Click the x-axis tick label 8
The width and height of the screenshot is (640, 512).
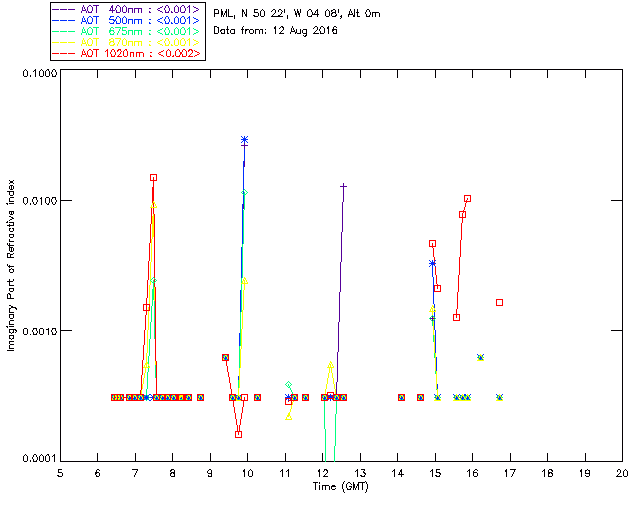pos(173,473)
